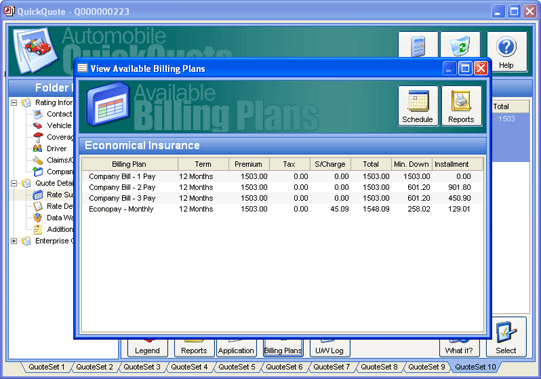The image size is (541, 379).
Task: Click the Quote Details folder icon
Action: pyautogui.click(x=26, y=183)
